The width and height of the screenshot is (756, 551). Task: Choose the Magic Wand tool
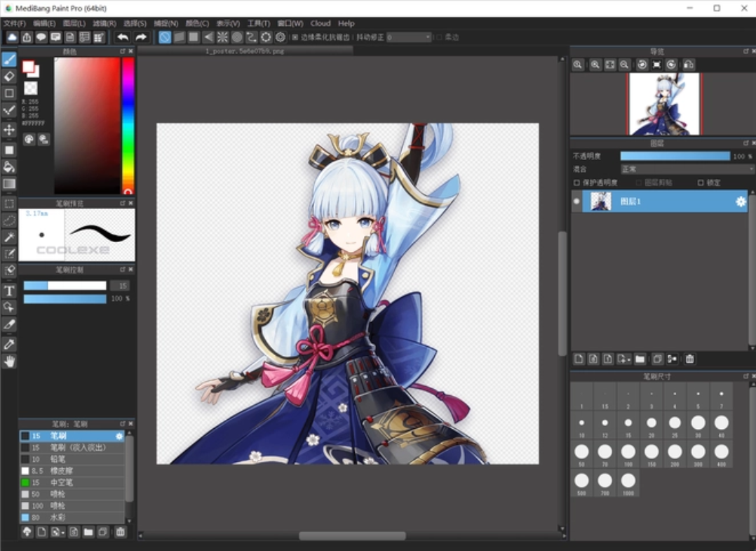tap(9, 237)
